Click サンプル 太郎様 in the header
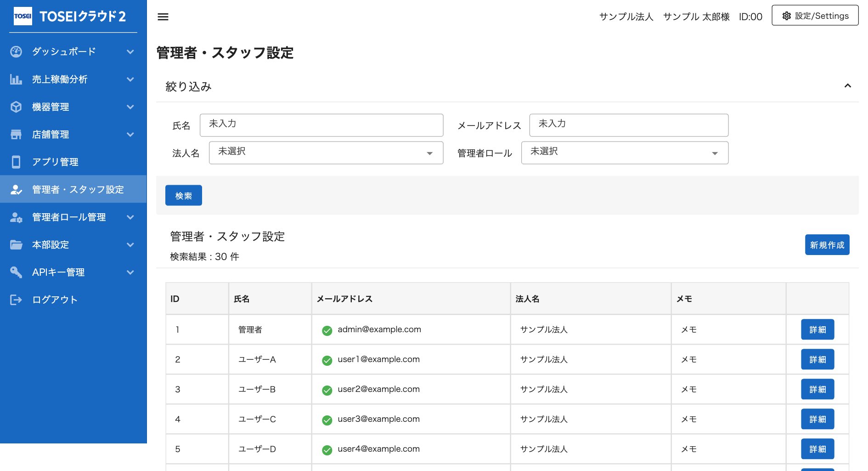868x471 pixels. pyautogui.click(x=696, y=17)
